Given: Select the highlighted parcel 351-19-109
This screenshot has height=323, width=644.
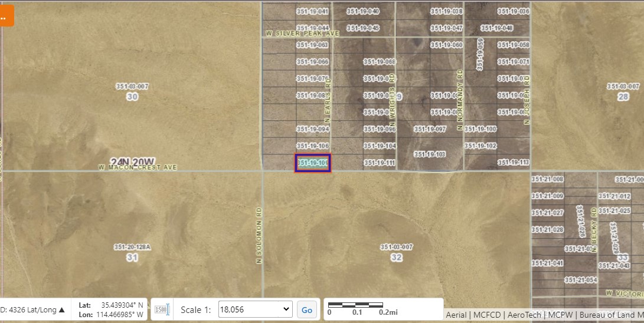Looking at the screenshot, I should (x=312, y=163).
